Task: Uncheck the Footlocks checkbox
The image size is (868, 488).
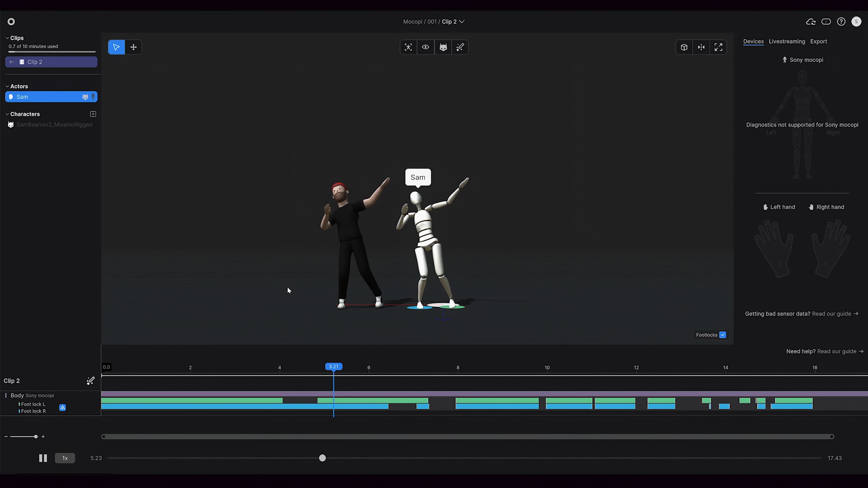Action: (722, 335)
